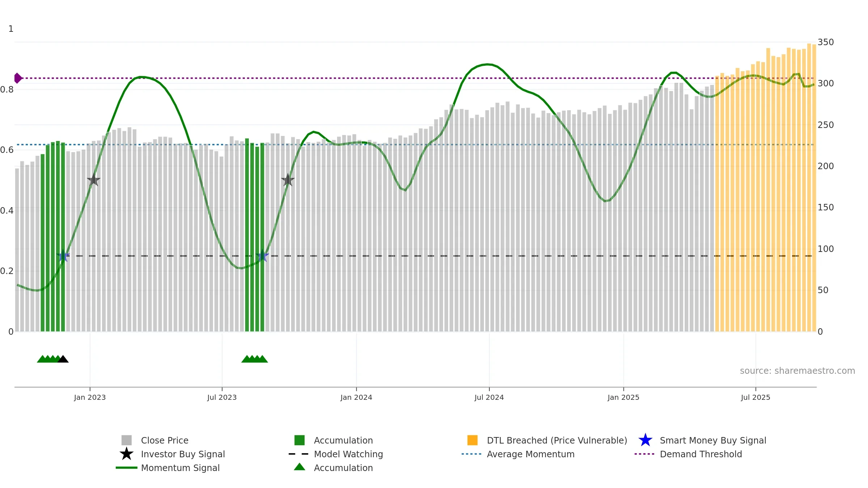Image resolution: width=868 pixels, height=488 pixels.
Task: Click the sharemaestro.com source text
Action: pos(797,371)
